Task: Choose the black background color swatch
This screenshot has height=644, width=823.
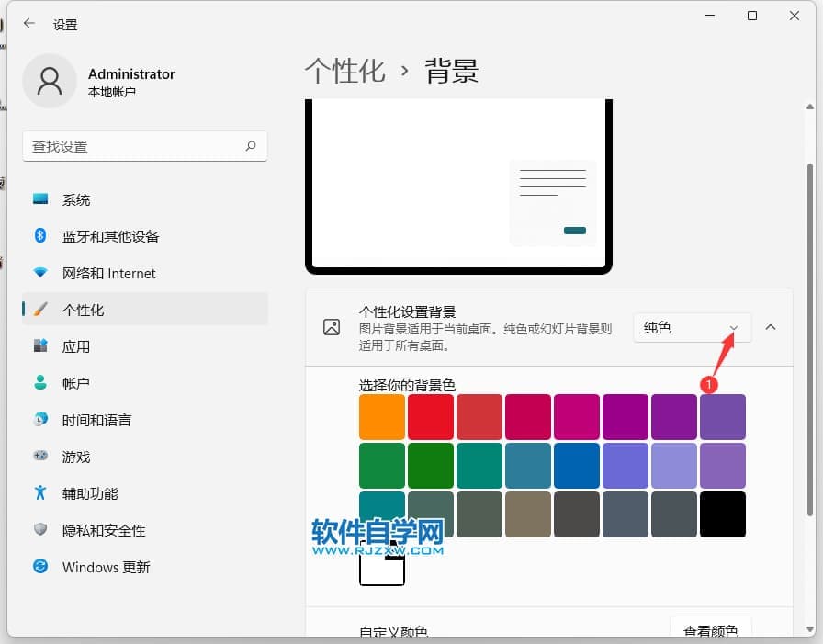Action: 722,514
